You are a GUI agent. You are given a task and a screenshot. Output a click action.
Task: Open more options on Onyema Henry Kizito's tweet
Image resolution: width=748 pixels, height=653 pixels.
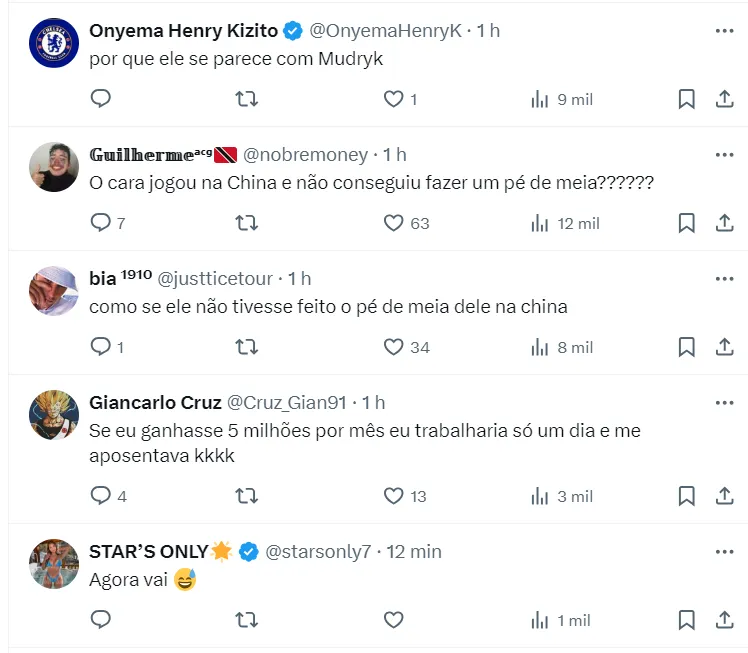[725, 31]
